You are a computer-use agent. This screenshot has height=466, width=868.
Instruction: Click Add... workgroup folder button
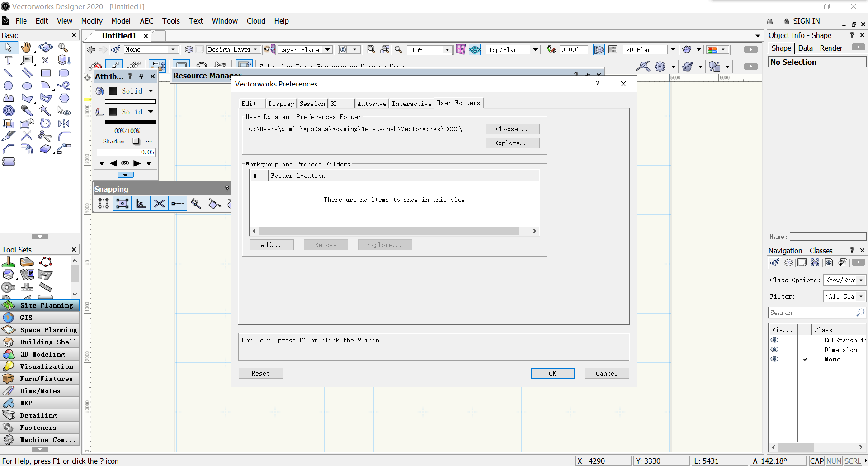pos(271,245)
